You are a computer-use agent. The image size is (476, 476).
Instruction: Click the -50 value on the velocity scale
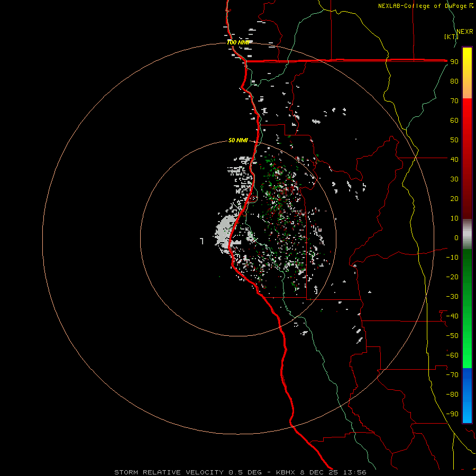pos(452,335)
